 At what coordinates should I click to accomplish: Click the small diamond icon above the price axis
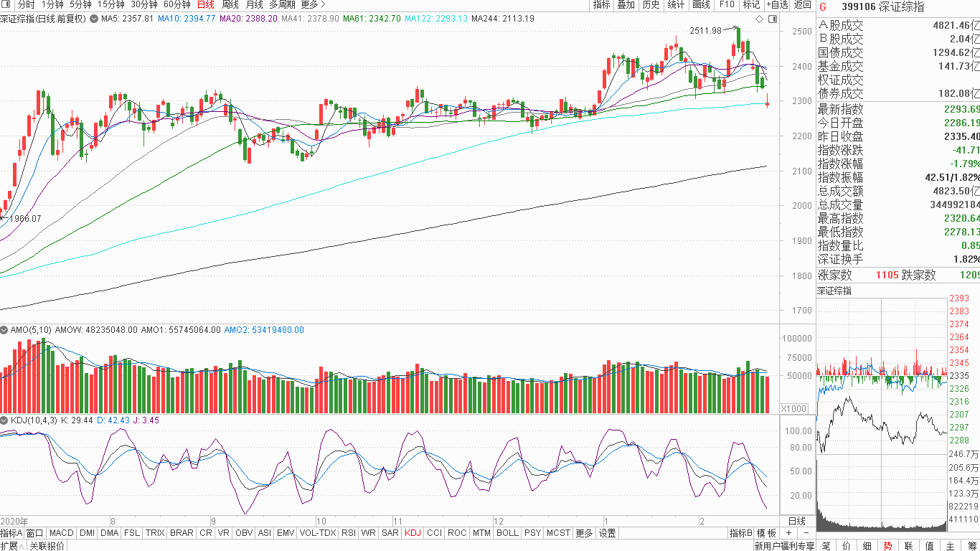click(759, 19)
